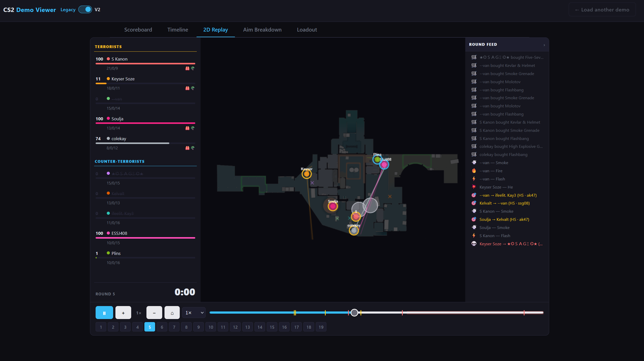Click Keyser Soze's kevlar vest icon
This screenshot has height=361, width=644.
(187, 88)
